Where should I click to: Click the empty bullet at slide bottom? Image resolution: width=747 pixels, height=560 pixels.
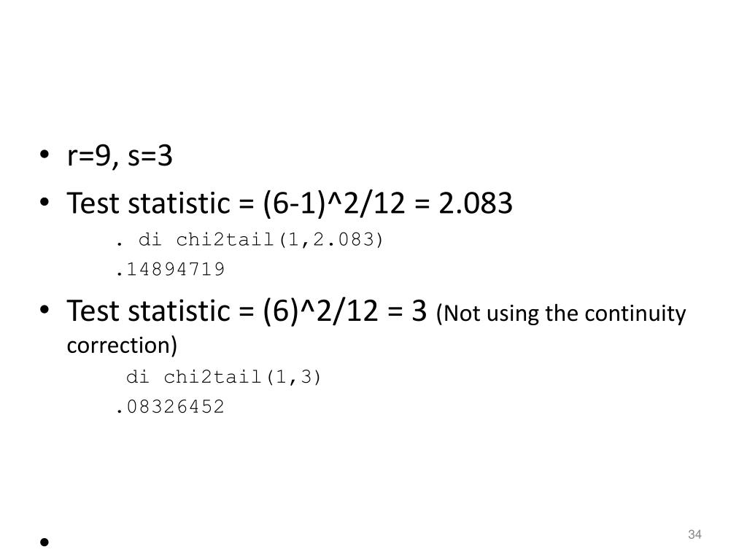pyautogui.click(x=44, y=542)
